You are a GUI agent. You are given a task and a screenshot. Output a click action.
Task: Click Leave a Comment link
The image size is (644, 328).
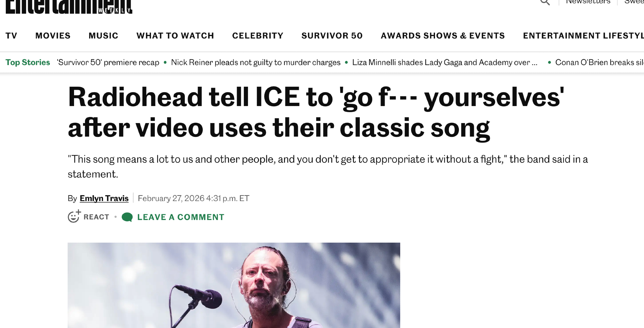181,217
